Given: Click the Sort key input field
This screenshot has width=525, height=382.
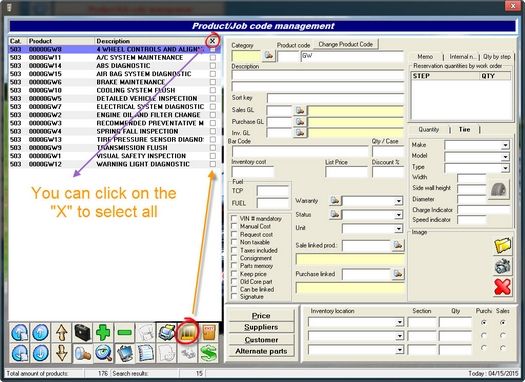Looking at the screenshot, I should 335,98.
